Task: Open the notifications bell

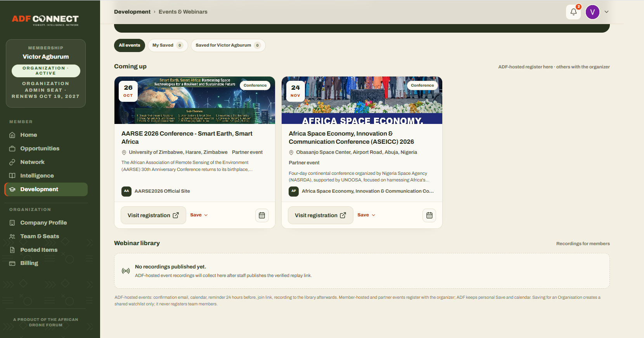Action: pos(573,12)
